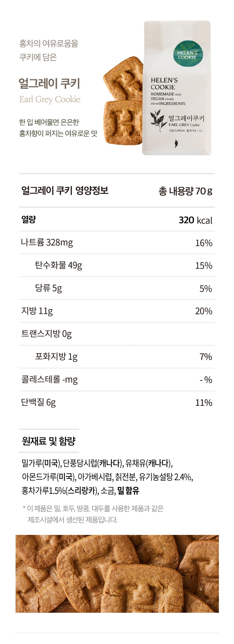Open the close-up cookies photo at bottom
This screenshot has height=644, width=234.
click(x=117, y=574)
